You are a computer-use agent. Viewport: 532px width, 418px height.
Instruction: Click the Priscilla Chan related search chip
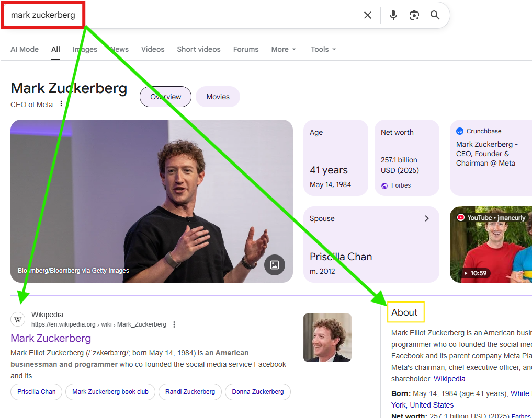[36, 392]
